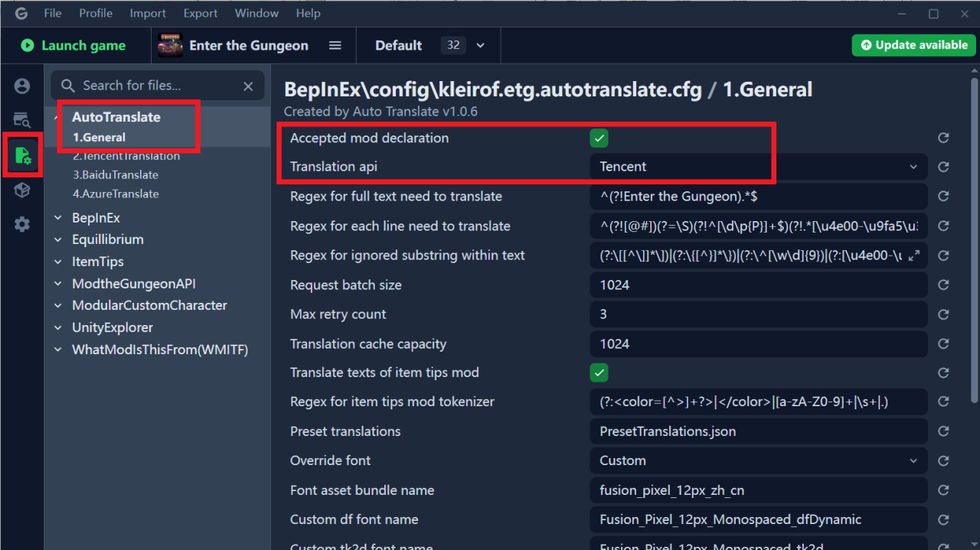The width and height of the screenshot is (980, 550).
Task: Open the config editor sidebar icon
Action: click(x=22, y=155)
